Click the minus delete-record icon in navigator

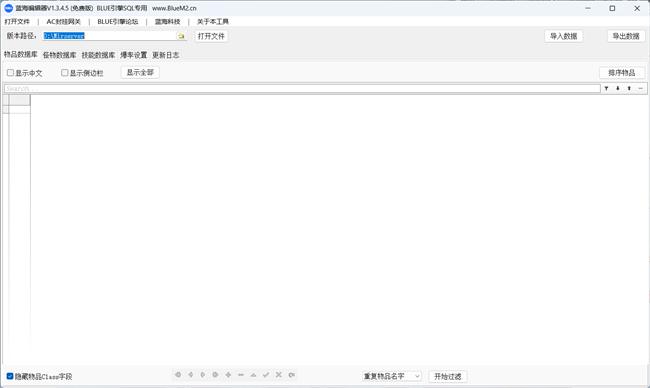click(241, 375)
